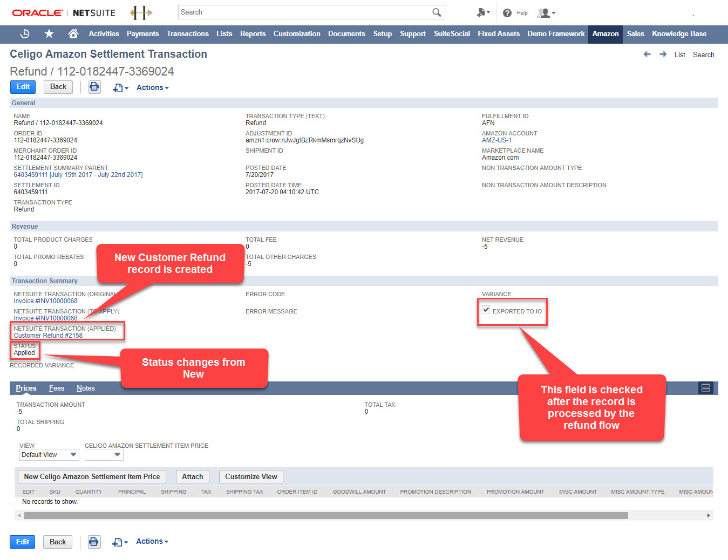Switch to the Fees subtab
This screenshot has width=728, height=560.
57,388
